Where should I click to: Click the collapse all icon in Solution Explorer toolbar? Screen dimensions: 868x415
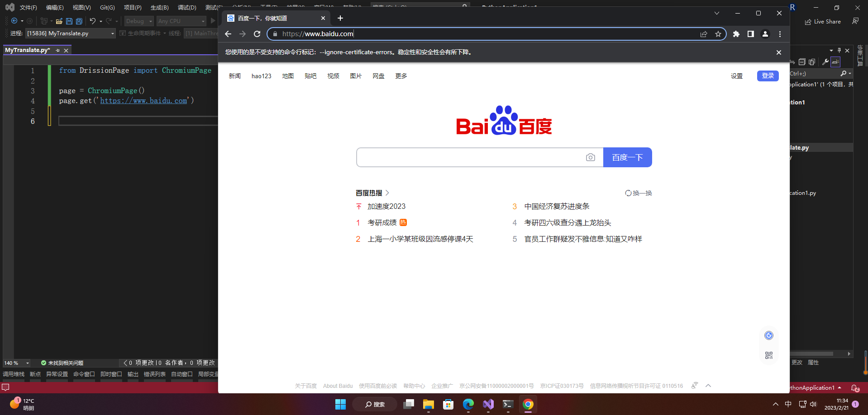point(802,62)
